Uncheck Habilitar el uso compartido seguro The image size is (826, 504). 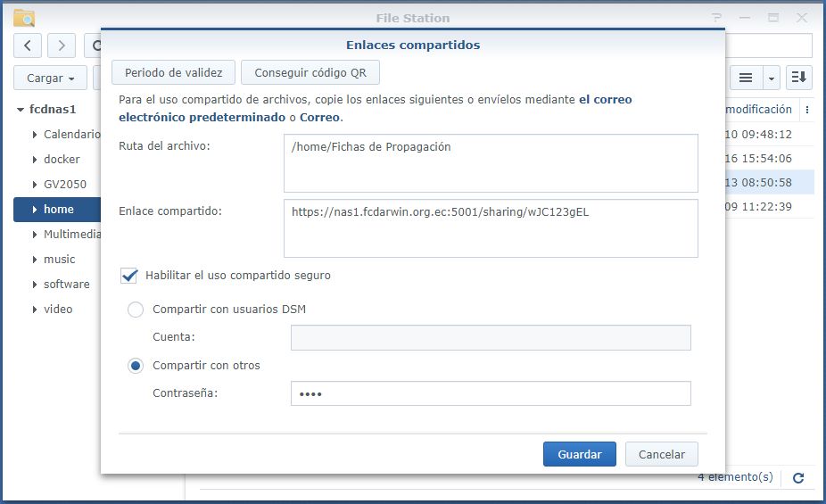coord(128,276)
